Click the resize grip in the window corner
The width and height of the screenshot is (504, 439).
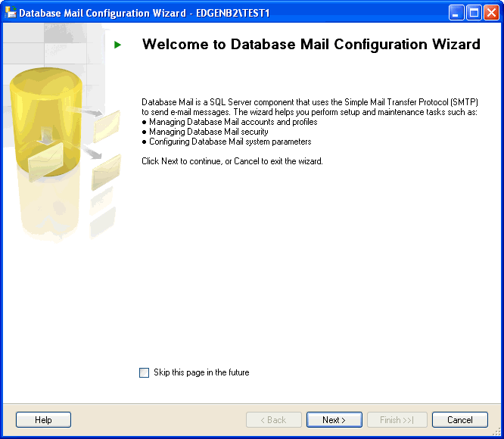tap(496, 431)
